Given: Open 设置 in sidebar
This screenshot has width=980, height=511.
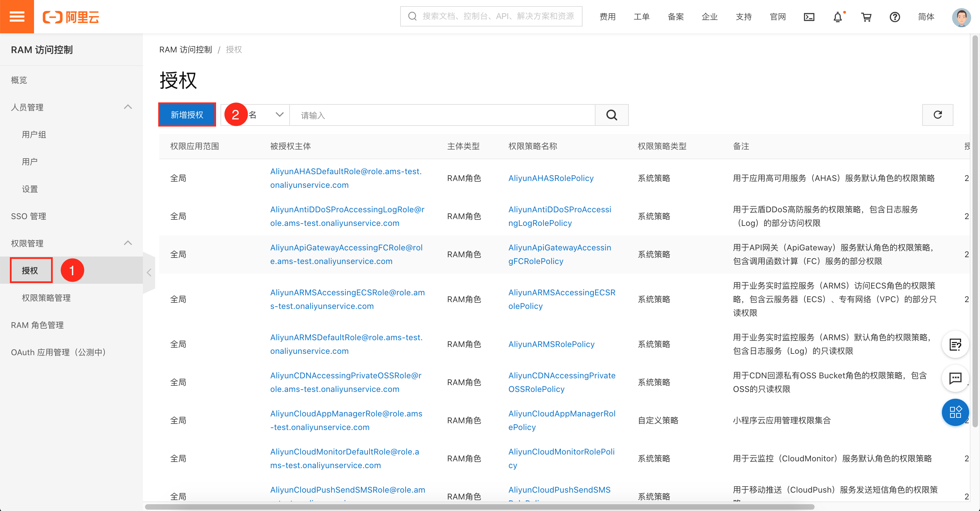Looking at the screenshot, I should (30, 189).
